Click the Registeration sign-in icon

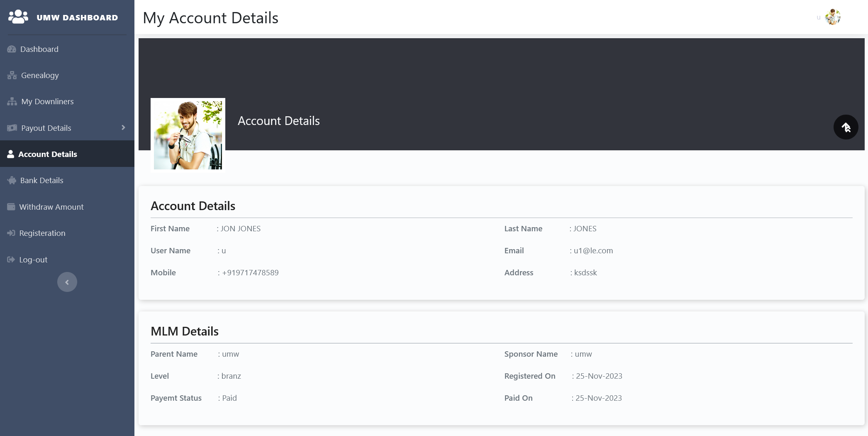pyautogui.click(x=11, y=233)
